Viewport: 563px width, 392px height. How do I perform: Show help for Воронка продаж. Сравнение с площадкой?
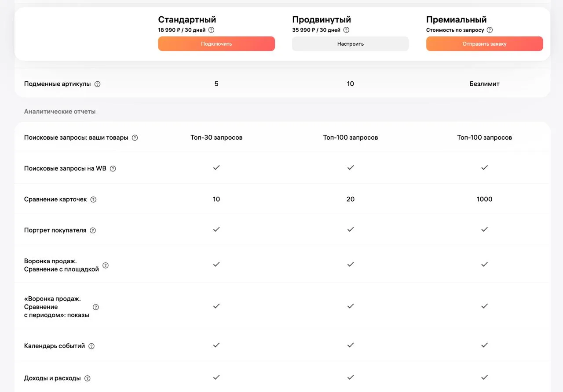[106, 265]
